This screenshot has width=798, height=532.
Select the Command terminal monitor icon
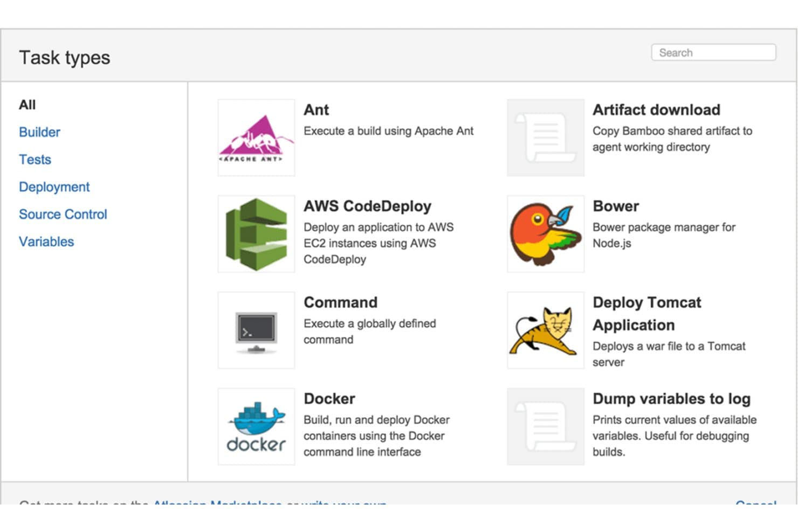coord(256,330)
